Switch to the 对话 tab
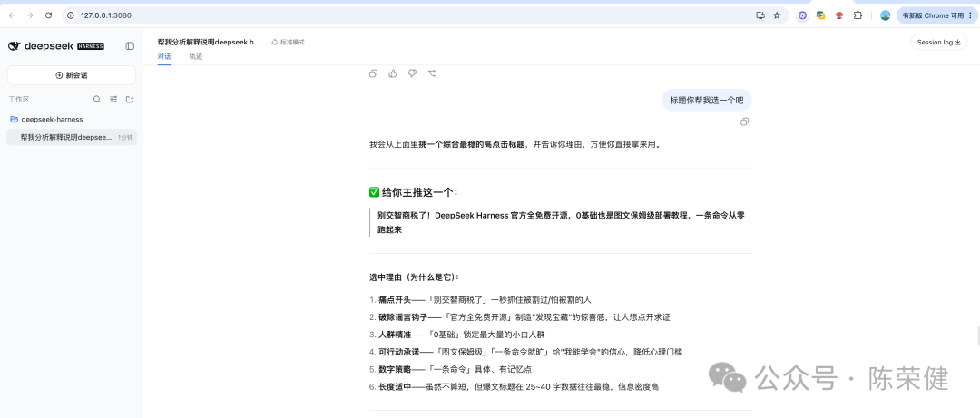The width and height of the screenshot is (980, 418). pyautogui.click(x=164, y=57)
